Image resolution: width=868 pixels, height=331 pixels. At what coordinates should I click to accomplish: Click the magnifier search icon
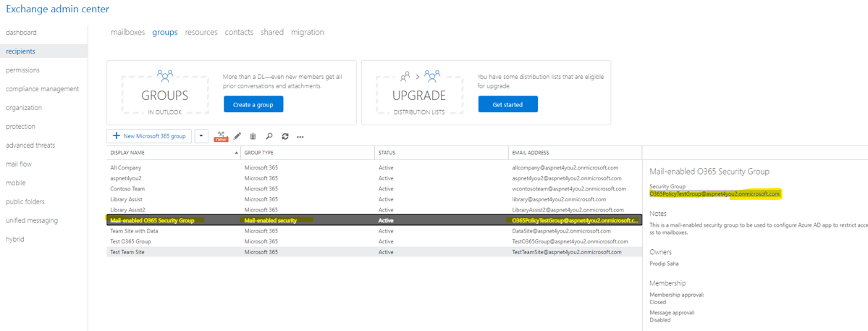click(269, 136)
